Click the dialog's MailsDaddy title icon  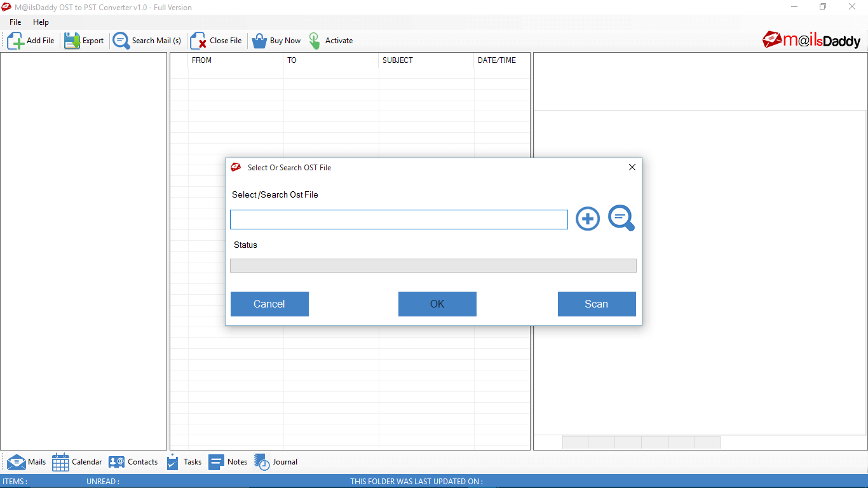point(236,168)
